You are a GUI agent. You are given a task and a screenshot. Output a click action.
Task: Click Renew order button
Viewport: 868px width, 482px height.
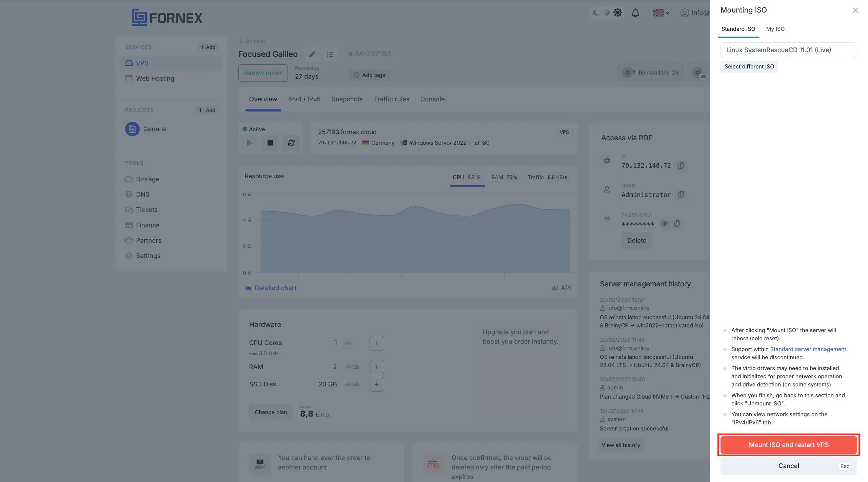coord(263,73)
